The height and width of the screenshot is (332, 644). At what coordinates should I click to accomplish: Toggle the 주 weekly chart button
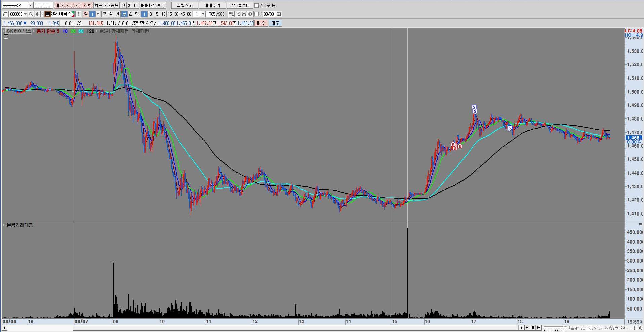[x=105, y=14]
